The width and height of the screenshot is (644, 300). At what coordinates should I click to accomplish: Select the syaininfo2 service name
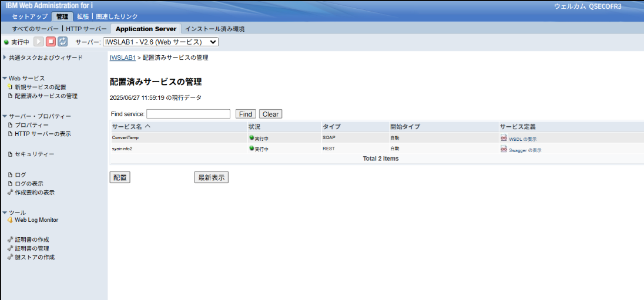click(122, 149)
